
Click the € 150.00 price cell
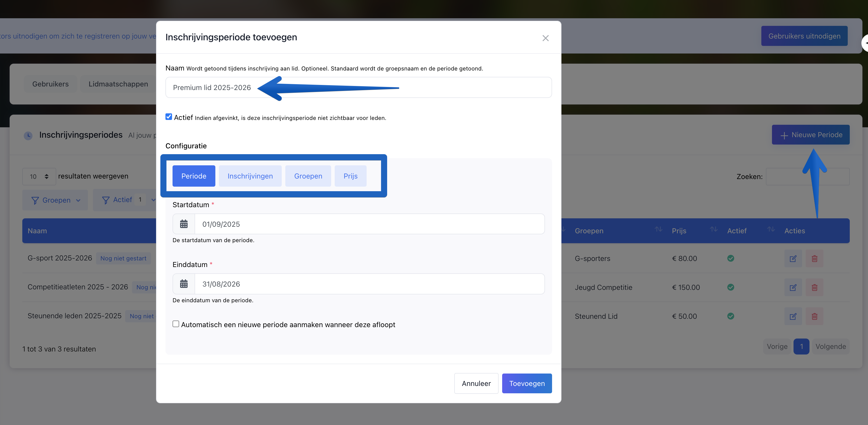[686, 287]
